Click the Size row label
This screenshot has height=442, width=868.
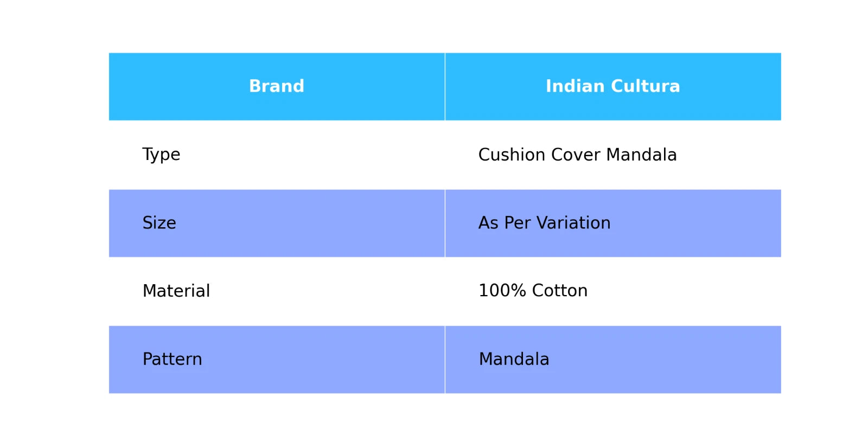[159, 223]
